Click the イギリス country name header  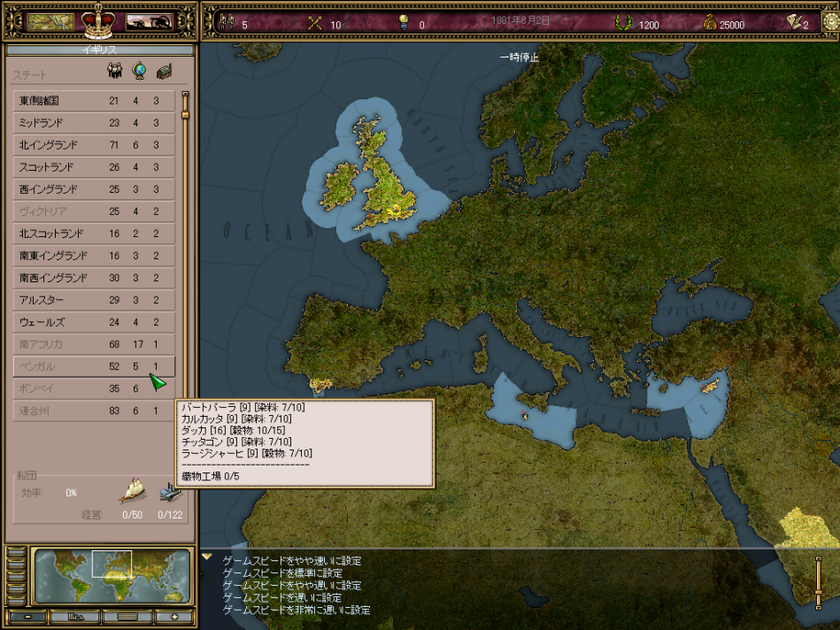pos(100,50)
